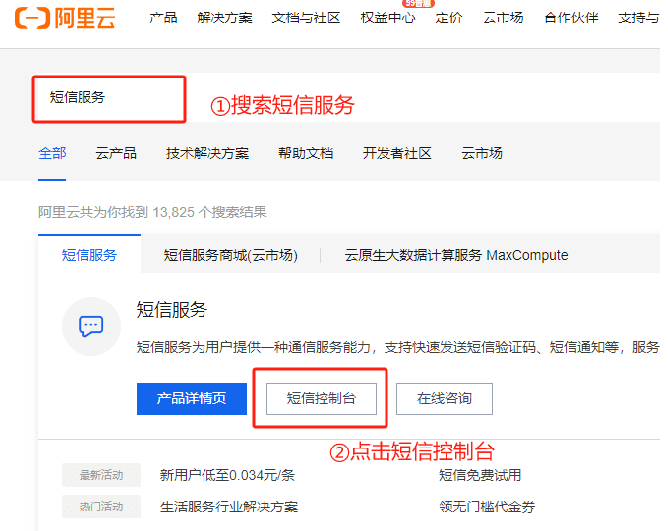Click the 短信服务 product title
The height and width of the screenshot is (531, 668).
(172, 309)
